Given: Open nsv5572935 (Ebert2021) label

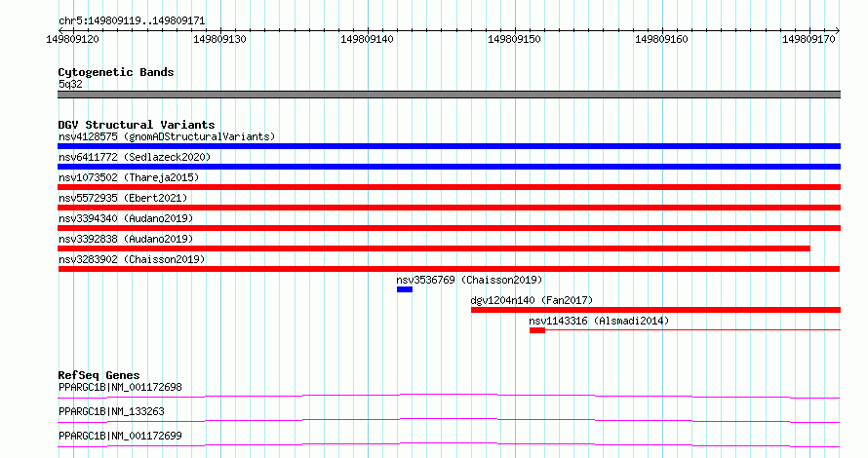Looking at the screenshot, I should pyautogui.click(x=123, y=198).
